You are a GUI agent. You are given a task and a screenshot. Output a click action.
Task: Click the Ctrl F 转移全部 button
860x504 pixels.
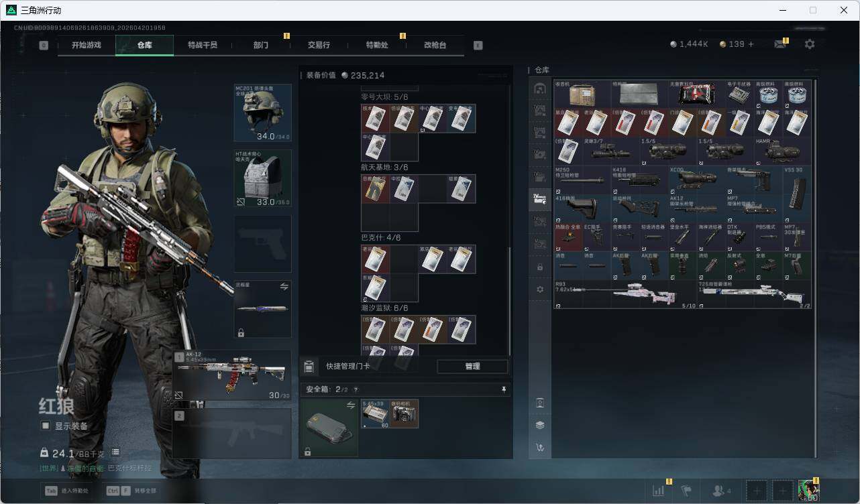click(x=131, y=491)
